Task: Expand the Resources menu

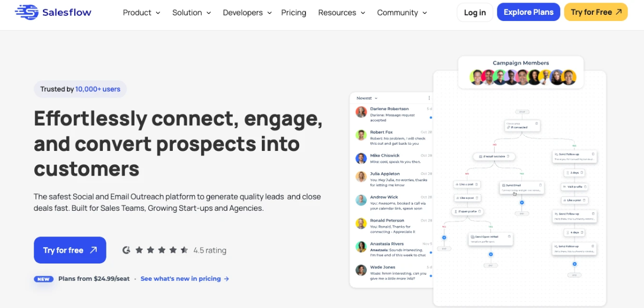Action: point(342,12)
